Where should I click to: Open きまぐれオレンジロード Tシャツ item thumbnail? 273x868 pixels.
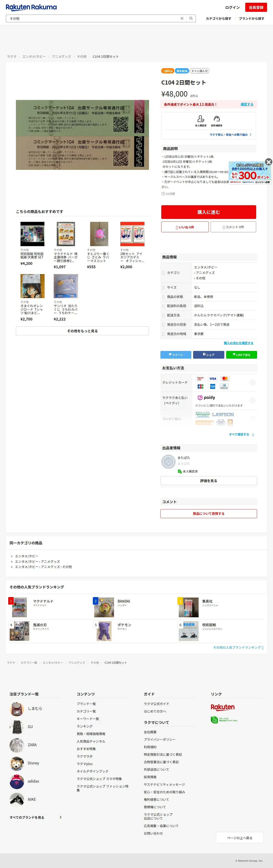tap(32, 286)
